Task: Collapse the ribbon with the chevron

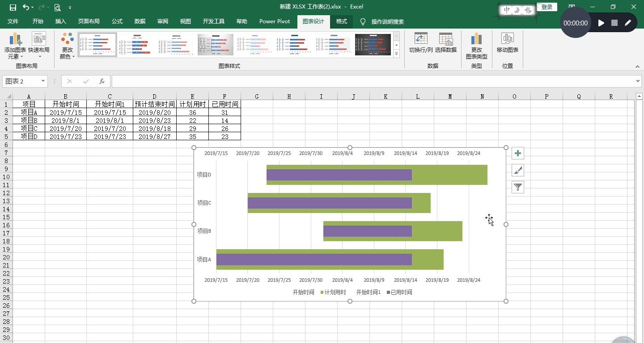Action: (637, 67)
